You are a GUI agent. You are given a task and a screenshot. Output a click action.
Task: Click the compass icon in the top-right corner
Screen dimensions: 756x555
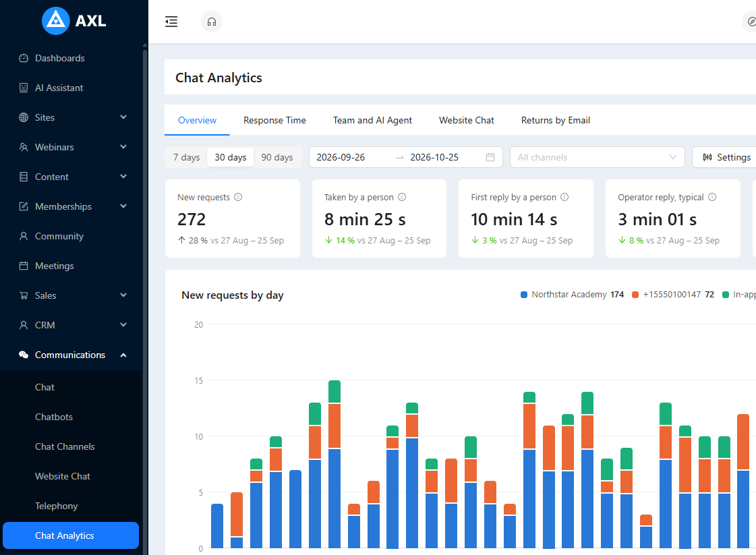[751, 22]
